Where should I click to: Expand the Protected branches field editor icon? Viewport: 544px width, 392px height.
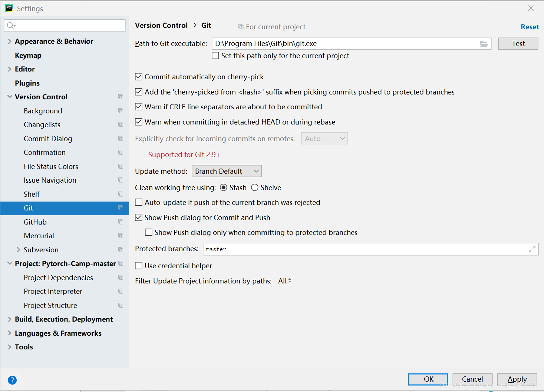coord(533,249)
